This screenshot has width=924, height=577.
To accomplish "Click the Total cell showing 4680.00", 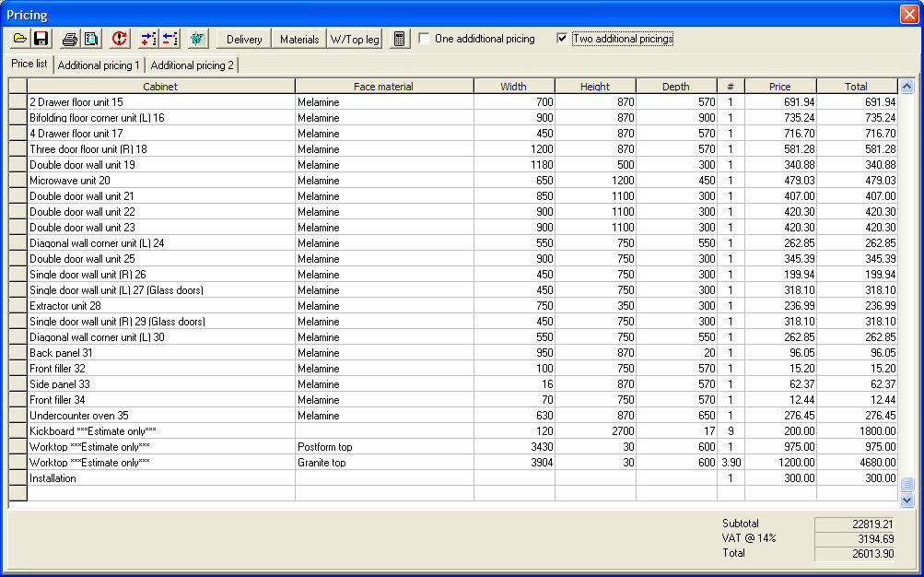I will click(x=857, y=462).
